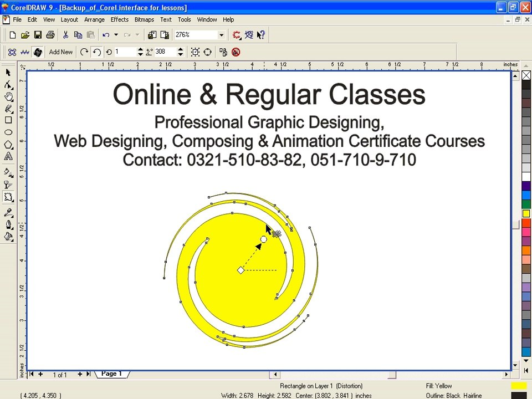Increase complete rotations value
Image resolution: width=532 pixels, height=399 pixels.
click(140, 49)
